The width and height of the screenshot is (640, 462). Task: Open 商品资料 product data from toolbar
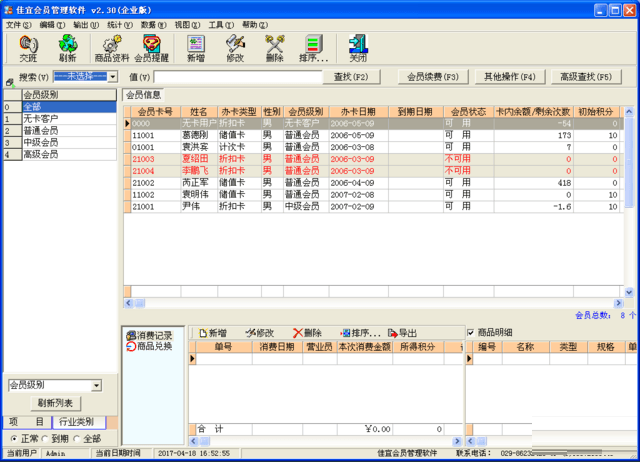point(111,47)
